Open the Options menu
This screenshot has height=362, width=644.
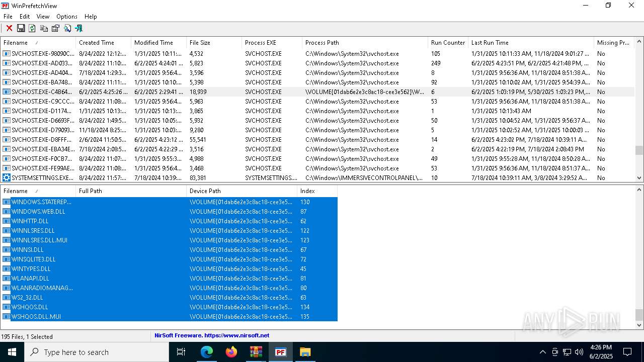67,17
